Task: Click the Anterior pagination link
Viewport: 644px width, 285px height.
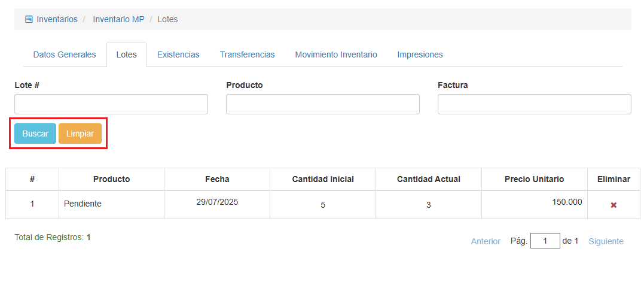Action: 486,241
